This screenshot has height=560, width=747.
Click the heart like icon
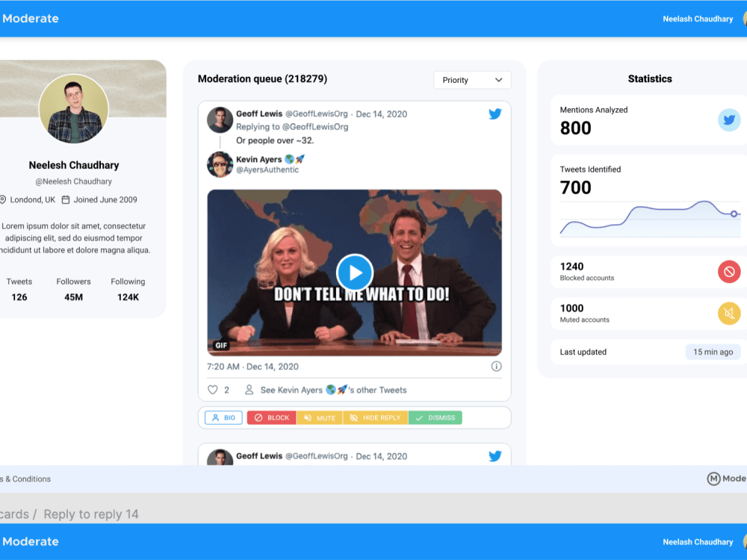[x=212, y=390]
